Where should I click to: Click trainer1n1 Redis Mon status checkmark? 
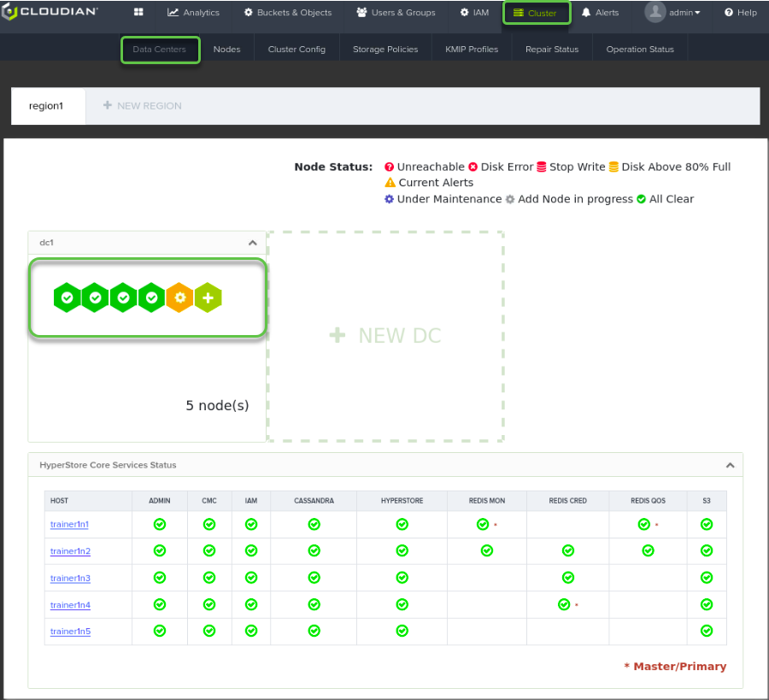pyautogui.click(x=483, y=525)
